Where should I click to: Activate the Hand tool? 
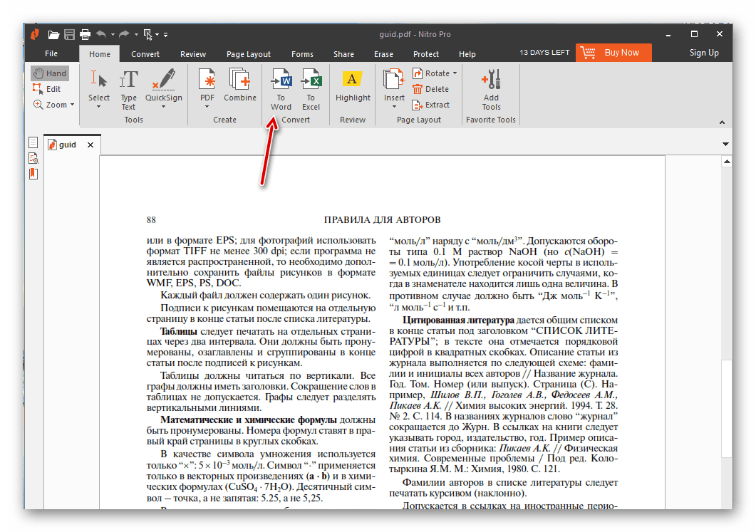50,73
